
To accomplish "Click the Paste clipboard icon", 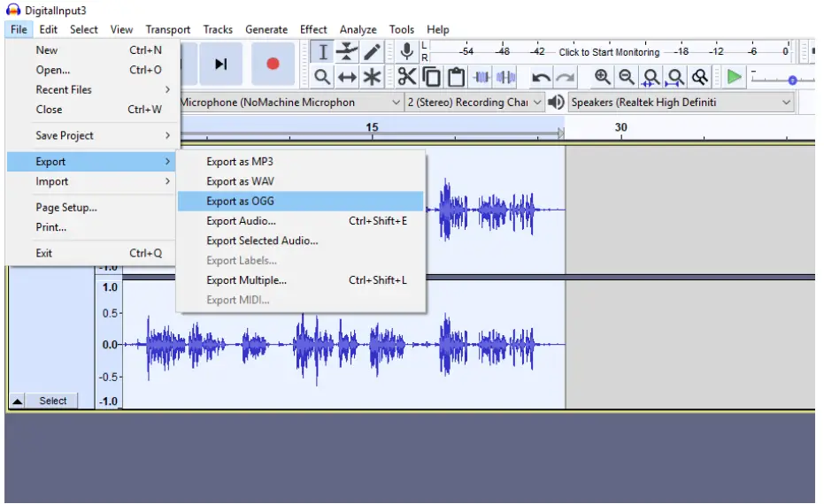I will coord(456,77).
